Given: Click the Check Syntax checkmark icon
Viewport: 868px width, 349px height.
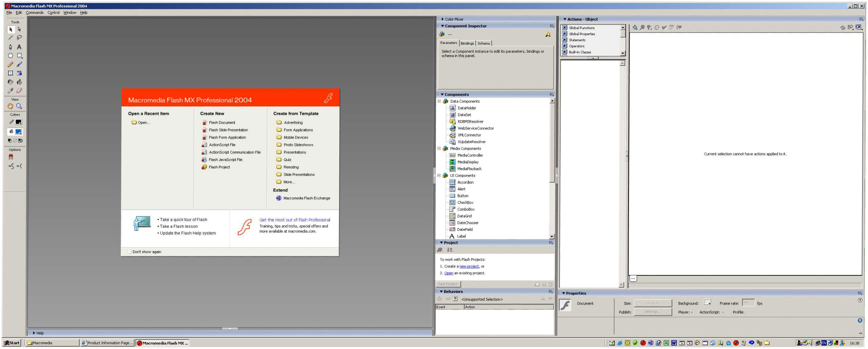Looking at the screenshot, I should (x=664, y=27).
